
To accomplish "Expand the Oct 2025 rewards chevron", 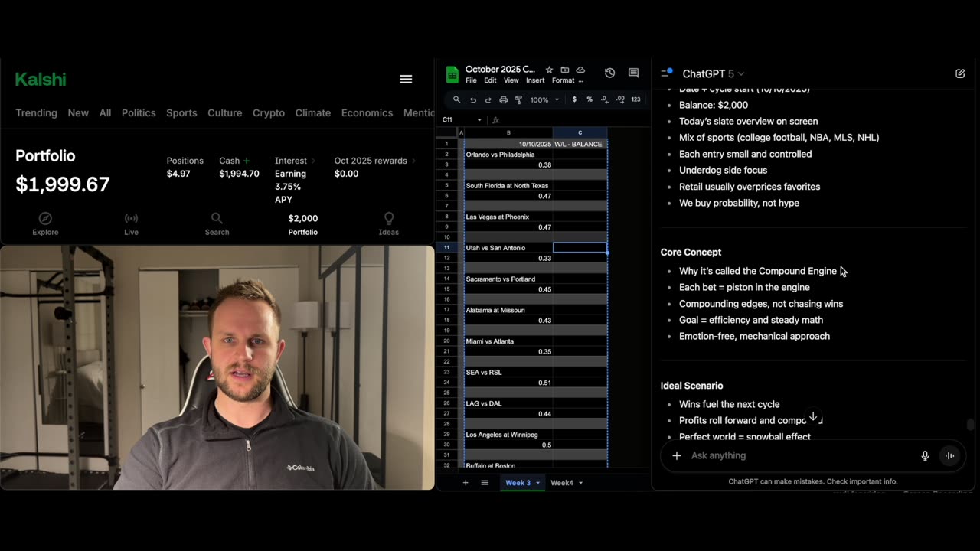I will point(414,161).
